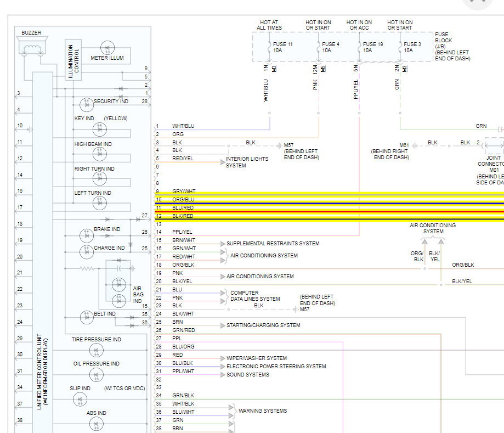Viewport: 504px width, 433px height.
Task: Click the resistor symbol near AIR BAG IND
Action: point(87,268)
